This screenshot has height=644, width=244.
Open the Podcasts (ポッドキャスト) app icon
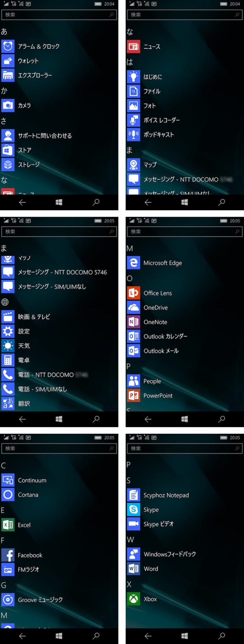[x=133, y=135]
